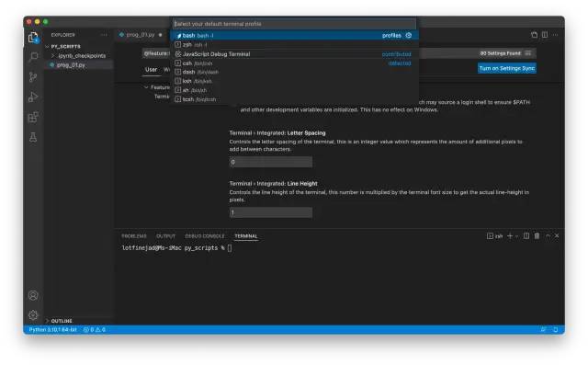588x365 pixels.
Task: Open the Search view in activity bar
Action: pyautogui.click(x=33, y=57)
